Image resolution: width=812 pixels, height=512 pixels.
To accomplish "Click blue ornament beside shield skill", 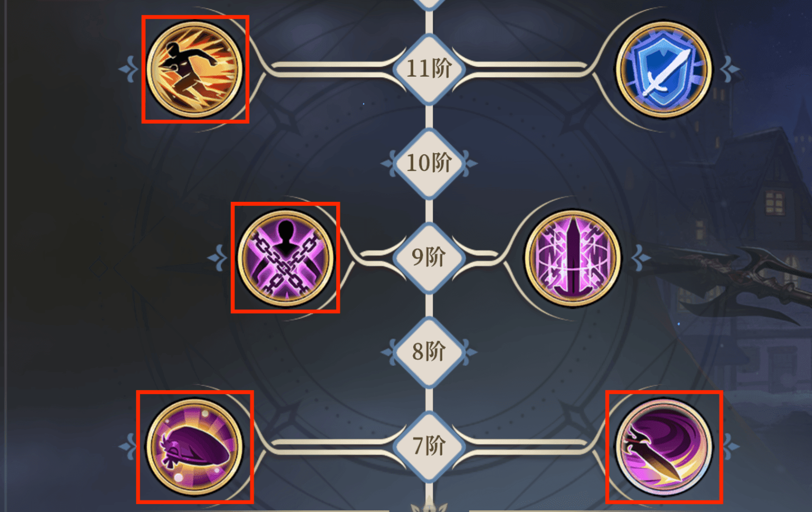I will point(730,69).
